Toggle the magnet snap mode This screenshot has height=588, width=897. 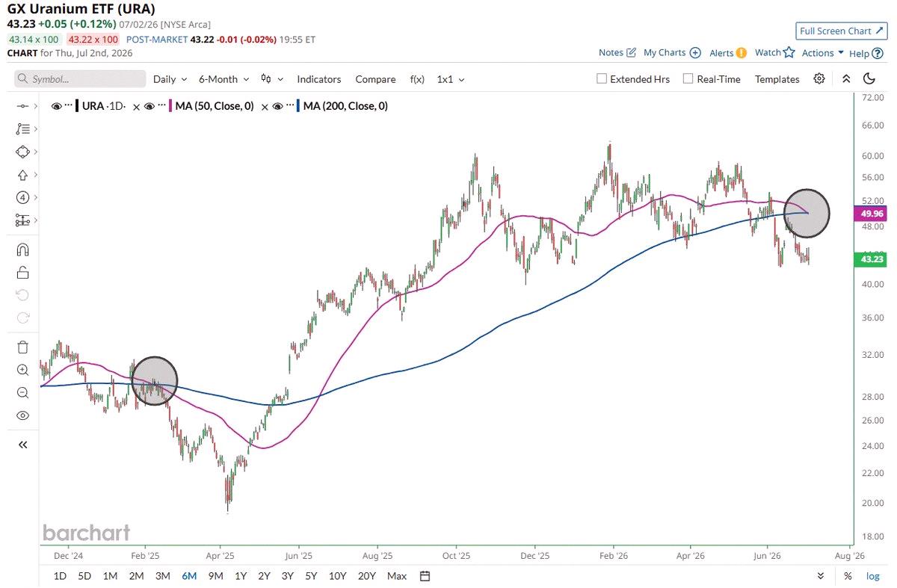22,250
